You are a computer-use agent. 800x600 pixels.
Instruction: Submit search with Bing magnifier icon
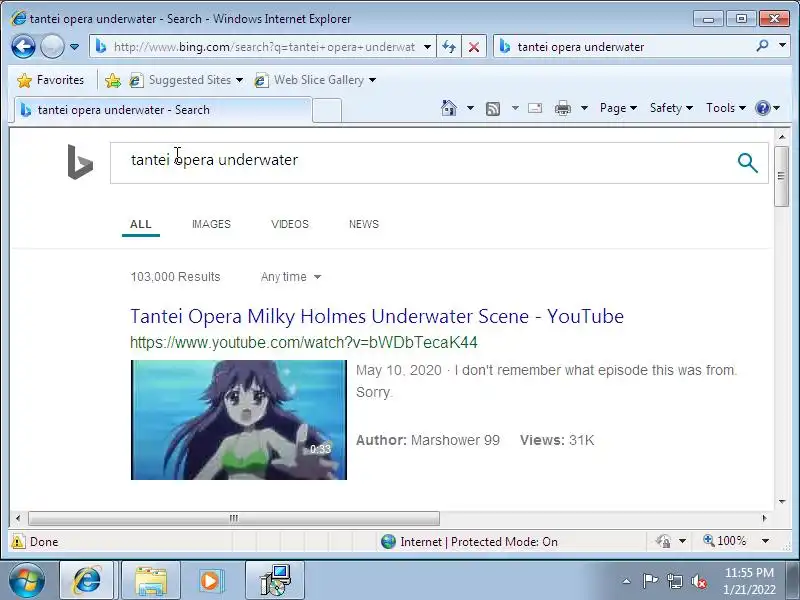747,163
